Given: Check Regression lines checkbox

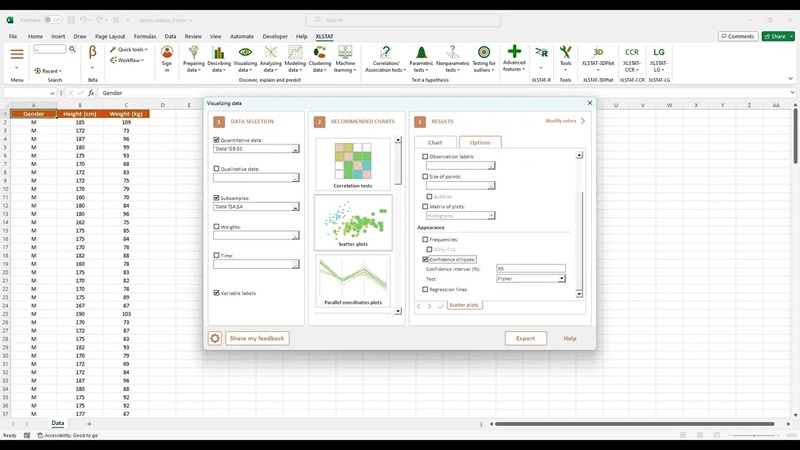Looking at the screenshot, I should [425, 289].
